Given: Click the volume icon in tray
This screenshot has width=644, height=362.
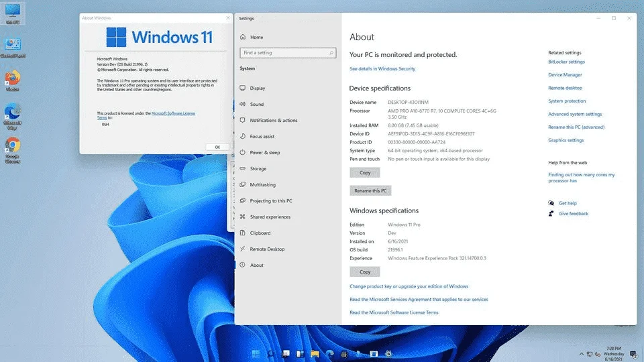Looking at the screenshot, I should (598, 354).
